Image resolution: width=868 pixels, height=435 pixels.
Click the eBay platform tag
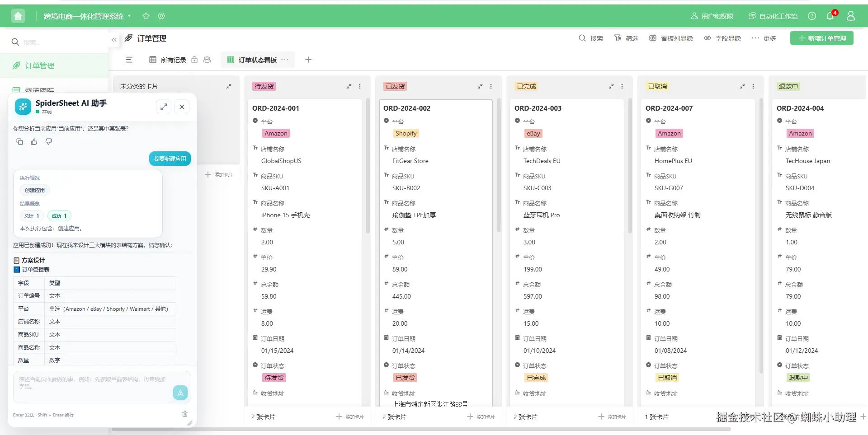tap(533, 133)
